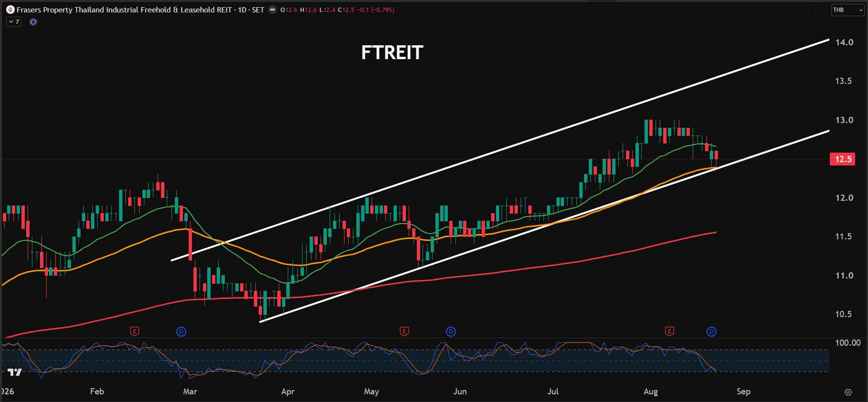Click the 12.0 price axis label

coord(844,198)
